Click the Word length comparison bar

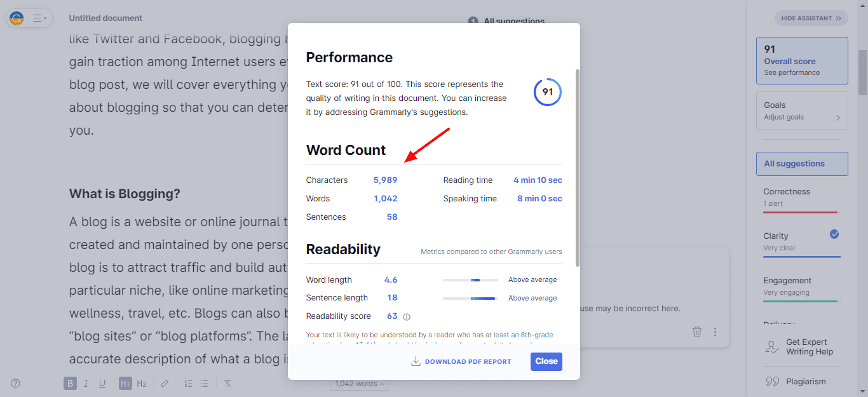pyautogui.click(x=470, y=280)
